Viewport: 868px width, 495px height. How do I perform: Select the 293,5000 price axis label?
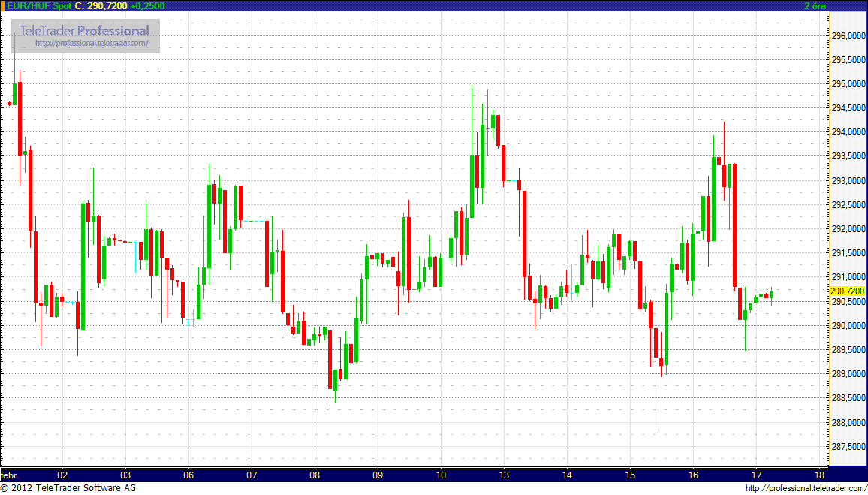click(848, 157)
